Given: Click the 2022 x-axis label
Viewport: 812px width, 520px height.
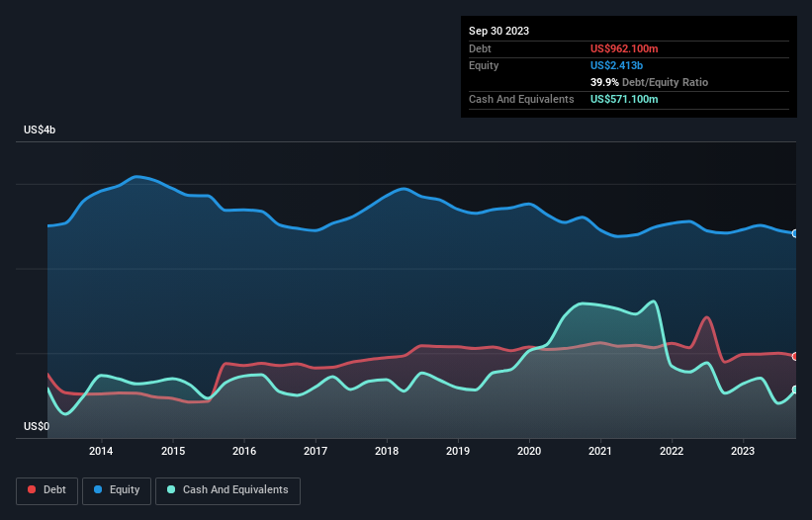Looking at the screenshot, I should click(672, 451).
